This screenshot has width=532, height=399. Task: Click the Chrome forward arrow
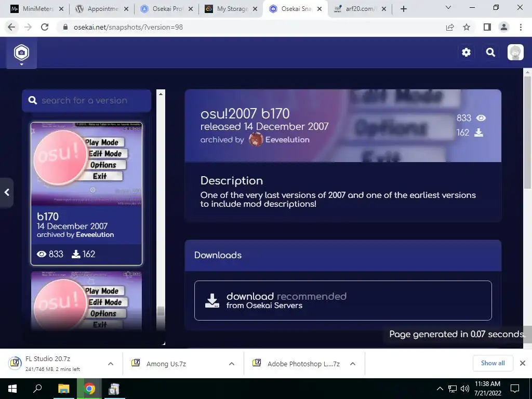tap(28, 27)
